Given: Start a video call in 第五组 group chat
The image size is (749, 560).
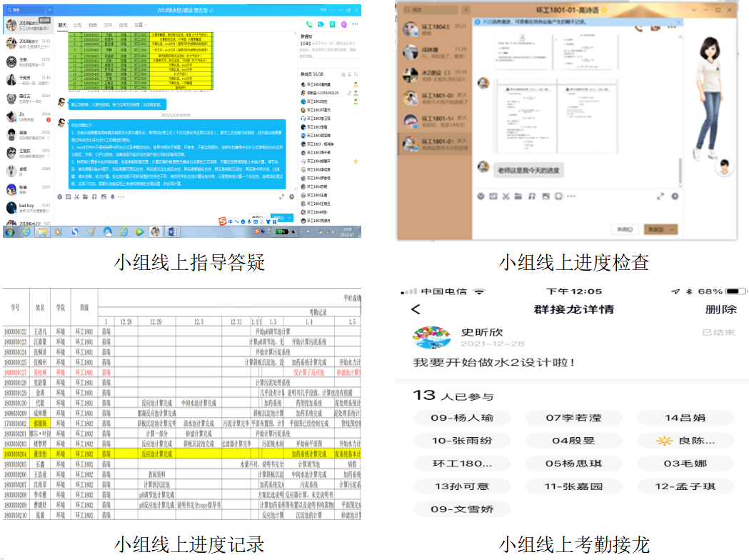Looking at the screenshot, I should pyautogui.click(x=321, y=25).
